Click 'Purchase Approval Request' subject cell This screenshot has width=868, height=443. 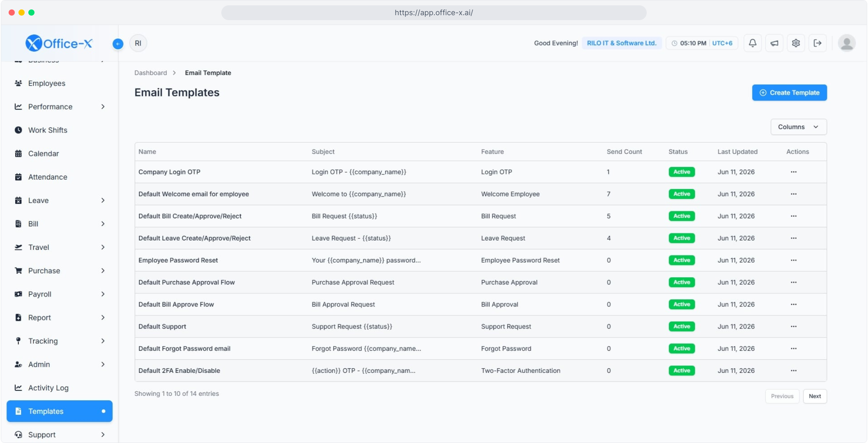(x=353, y=282)
